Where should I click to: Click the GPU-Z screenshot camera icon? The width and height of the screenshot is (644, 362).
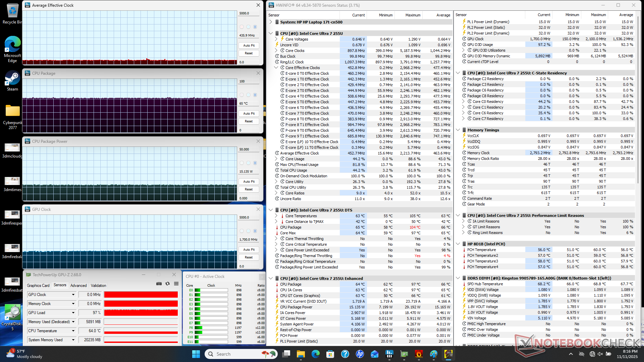(x=159, y=284)
